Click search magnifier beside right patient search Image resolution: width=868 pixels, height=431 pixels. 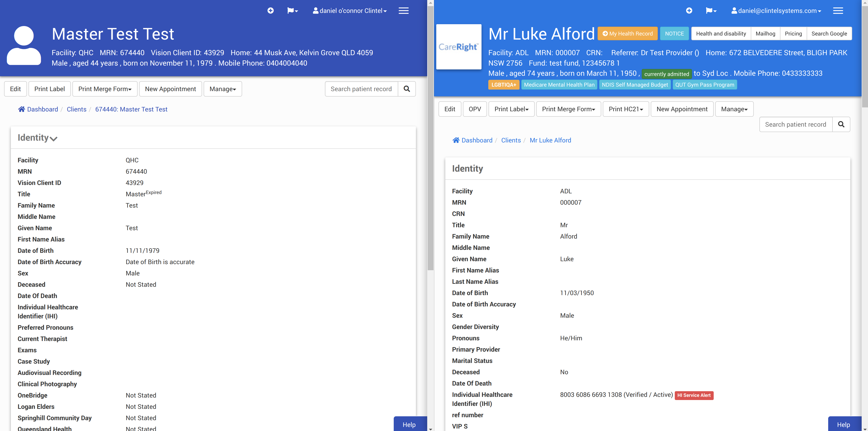(x=841, y=125)
